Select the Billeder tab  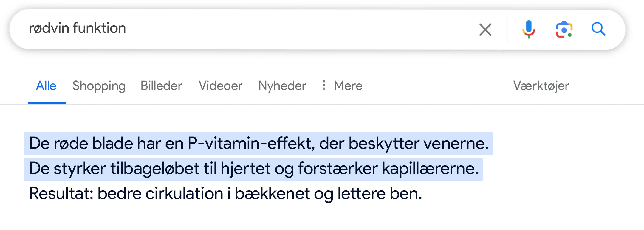click(161, 86)
